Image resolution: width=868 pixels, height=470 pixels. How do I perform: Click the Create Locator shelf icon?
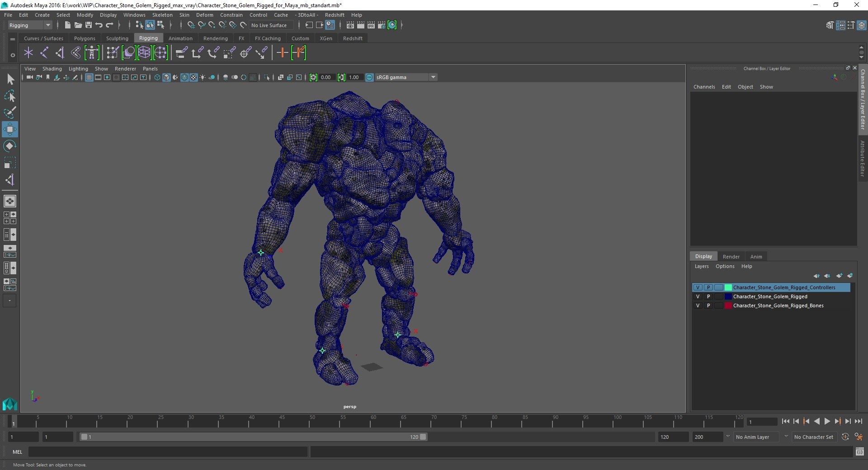28,53
